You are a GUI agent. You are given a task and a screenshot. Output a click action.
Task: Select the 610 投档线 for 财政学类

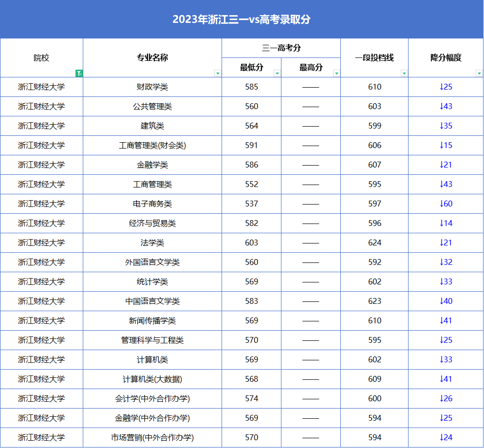(374, 87)
